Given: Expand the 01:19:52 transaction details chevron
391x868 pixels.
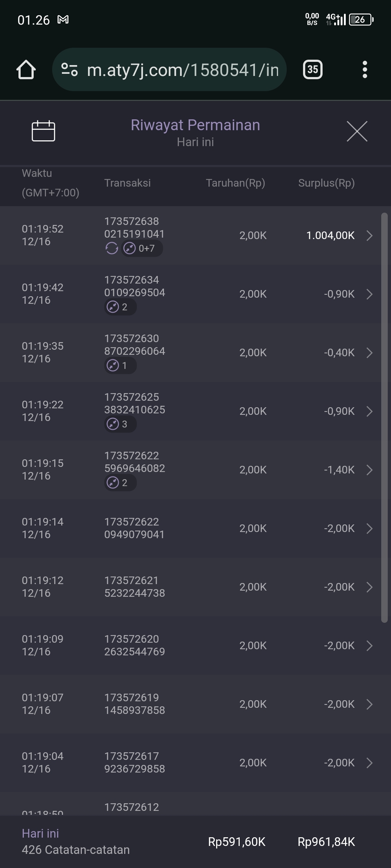Looking at the screenshot, I should coord(369,235).
